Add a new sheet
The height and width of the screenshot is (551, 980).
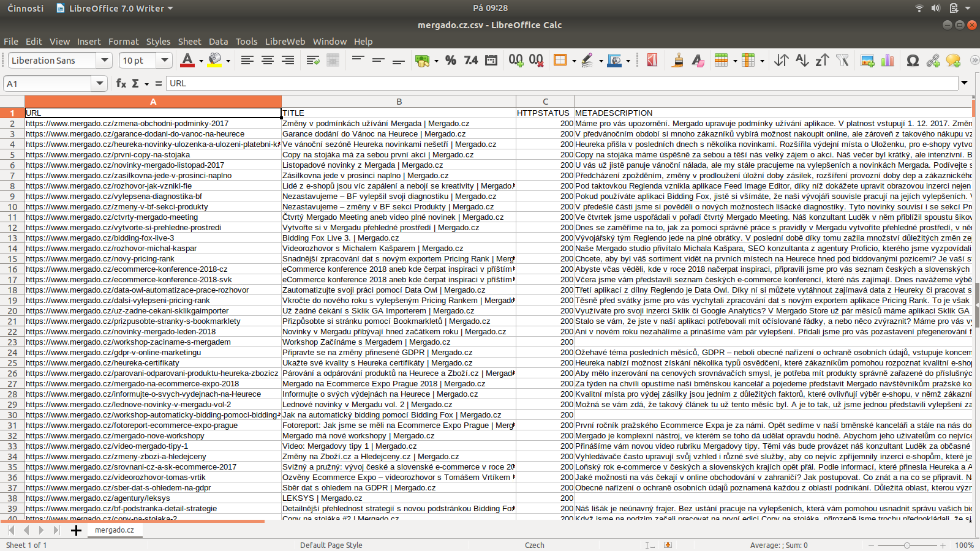(76, 530)
